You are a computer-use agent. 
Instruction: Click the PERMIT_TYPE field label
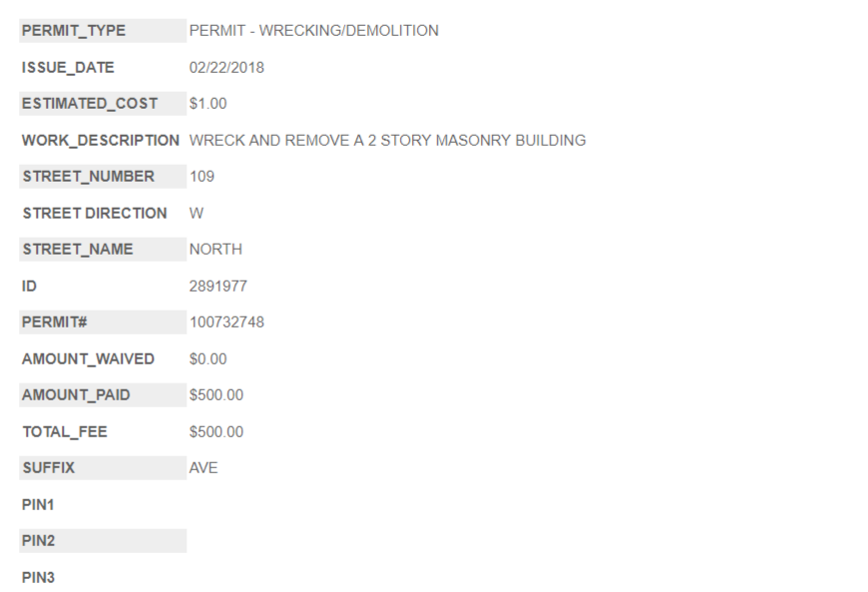(74, 31)
